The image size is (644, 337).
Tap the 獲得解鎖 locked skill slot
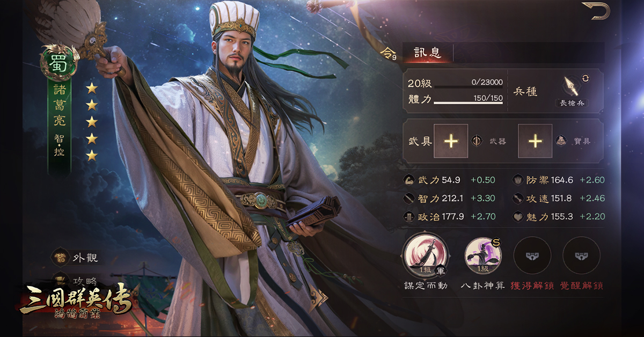tap(532, 255)
